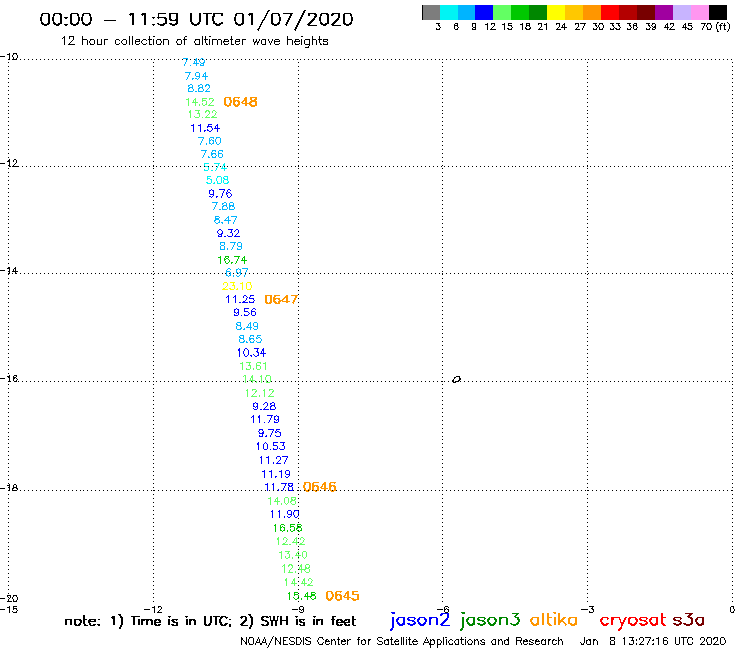The image size is (740, 650).
Task: Select the altika satellite legend label
Action: (553, 620)
